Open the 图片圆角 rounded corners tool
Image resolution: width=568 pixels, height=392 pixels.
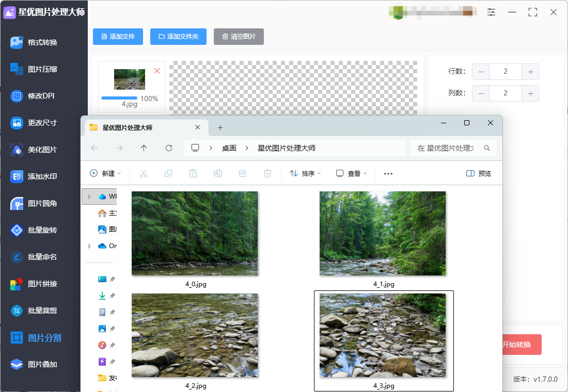[x=41, y=203]
